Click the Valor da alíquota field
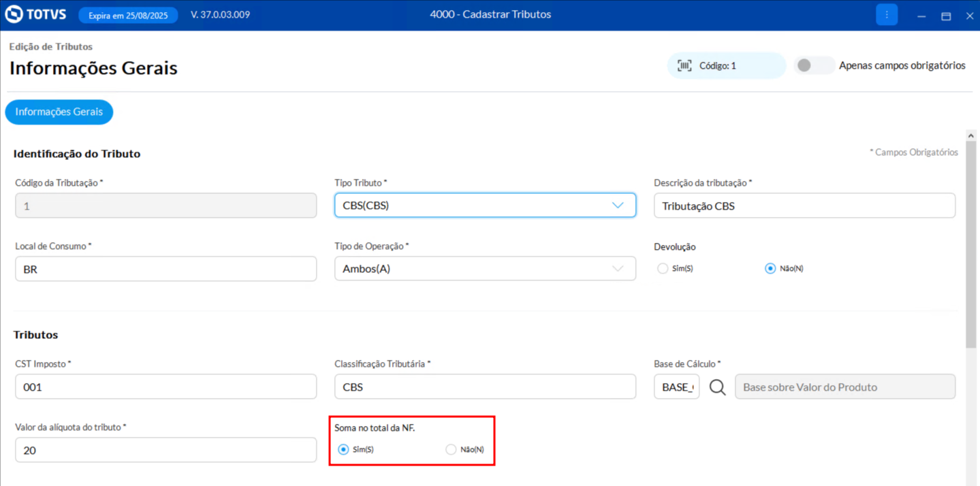Viewport: 980px width, 486px height. point(165,450)
